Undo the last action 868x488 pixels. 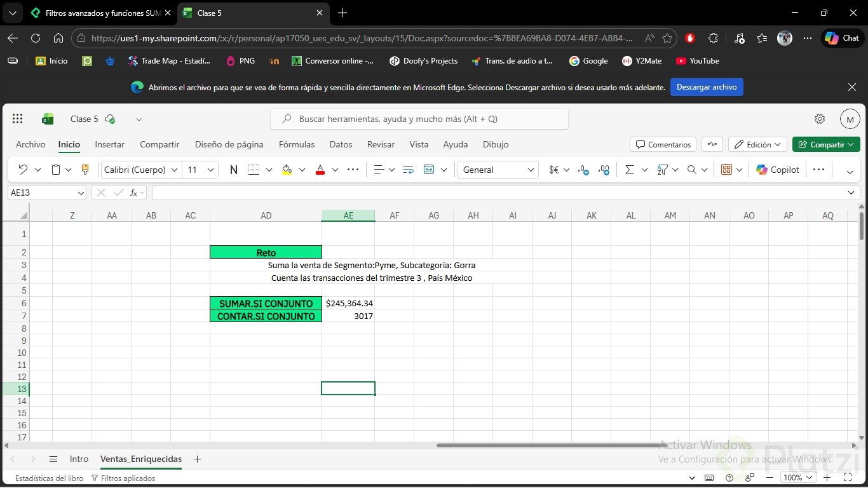[x=23, y=170]
